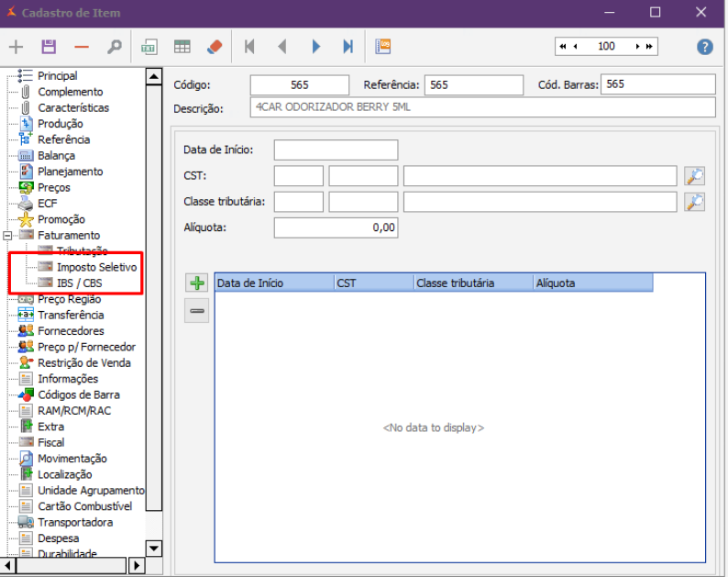Image resolution: width=728 pixels, height=577 pixels.
Task: Look up CST with the magnifier button
Action: 695,176
